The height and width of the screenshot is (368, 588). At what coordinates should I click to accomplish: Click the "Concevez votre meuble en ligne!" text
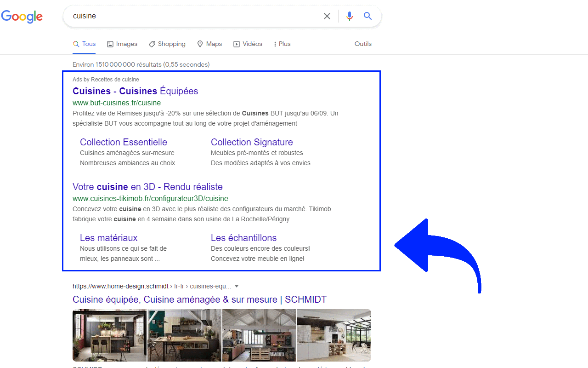258,259
